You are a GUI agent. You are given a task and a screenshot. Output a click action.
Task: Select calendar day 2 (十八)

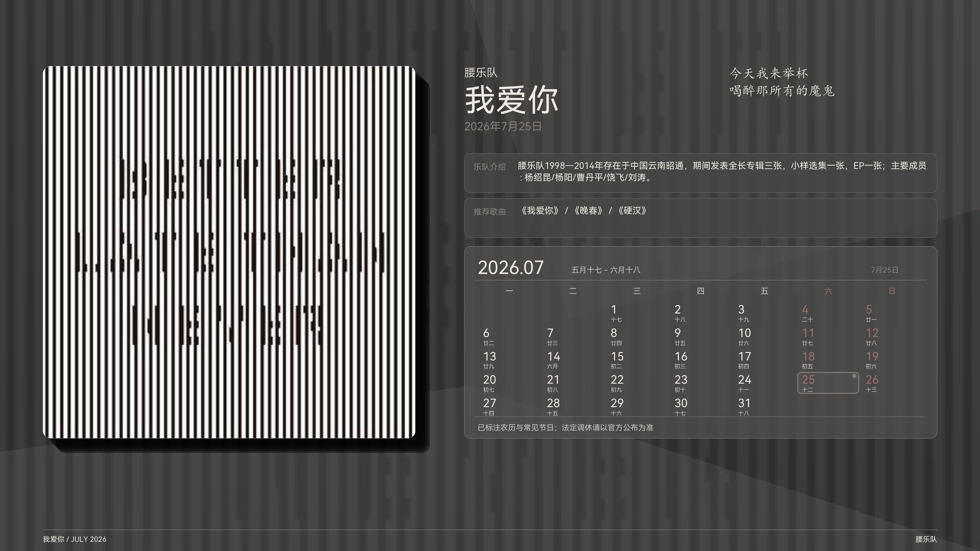pos(680,313)
